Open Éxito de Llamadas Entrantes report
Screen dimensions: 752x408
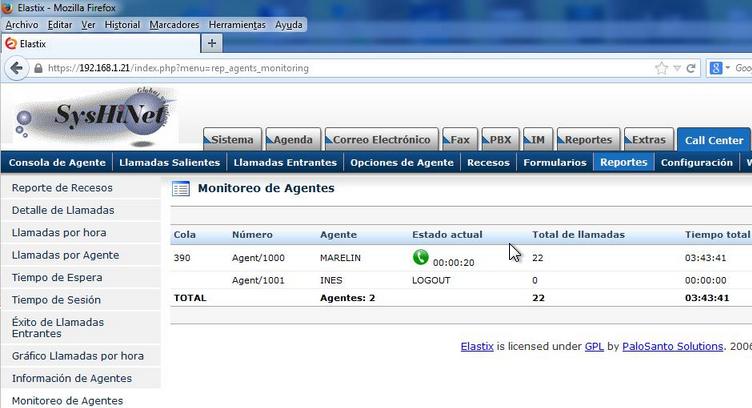pos(58,328)
